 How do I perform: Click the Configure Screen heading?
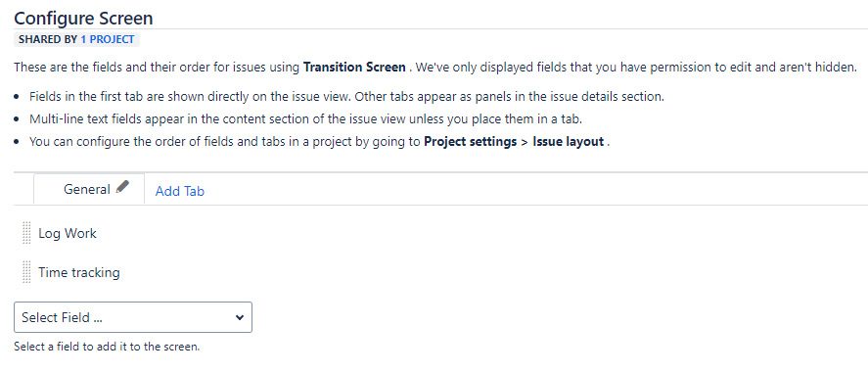[x=83, y=18]
